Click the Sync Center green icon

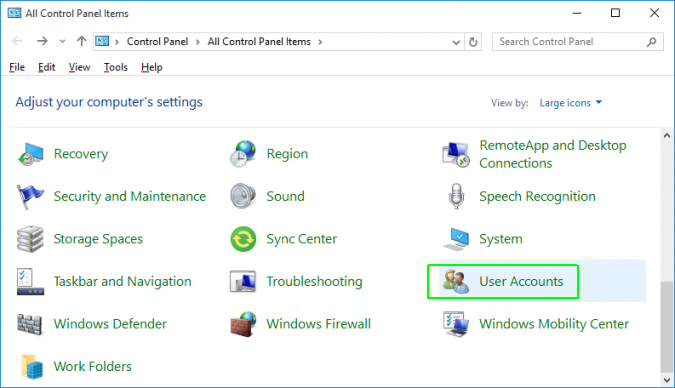pos(243,239)
